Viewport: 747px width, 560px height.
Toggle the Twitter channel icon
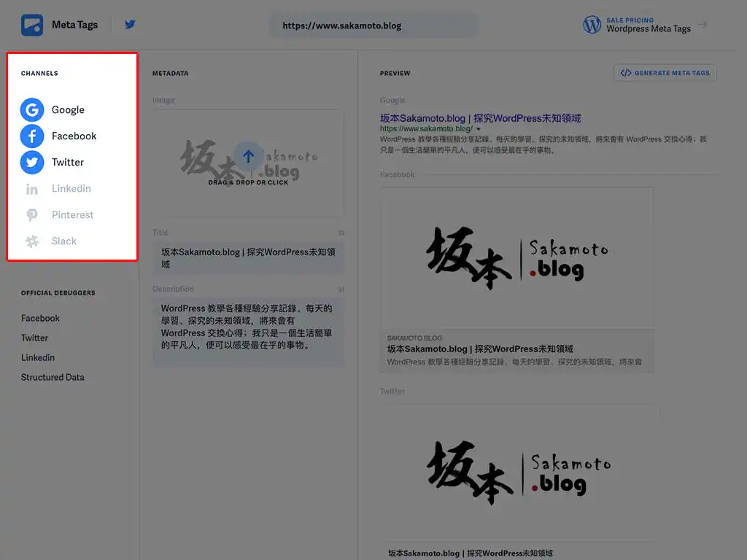coord(32,163)
